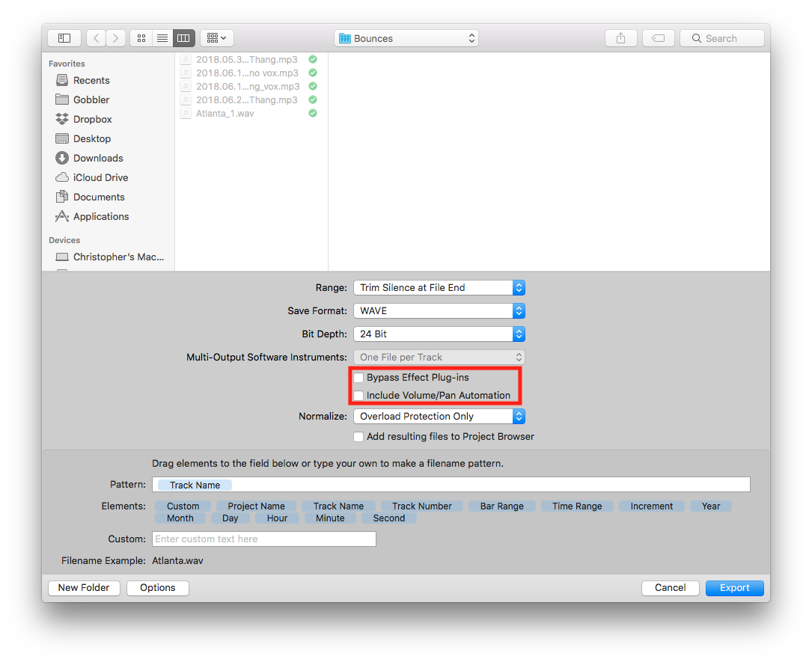
Task: Open the Range dropdown
Action: pos(439,288)
